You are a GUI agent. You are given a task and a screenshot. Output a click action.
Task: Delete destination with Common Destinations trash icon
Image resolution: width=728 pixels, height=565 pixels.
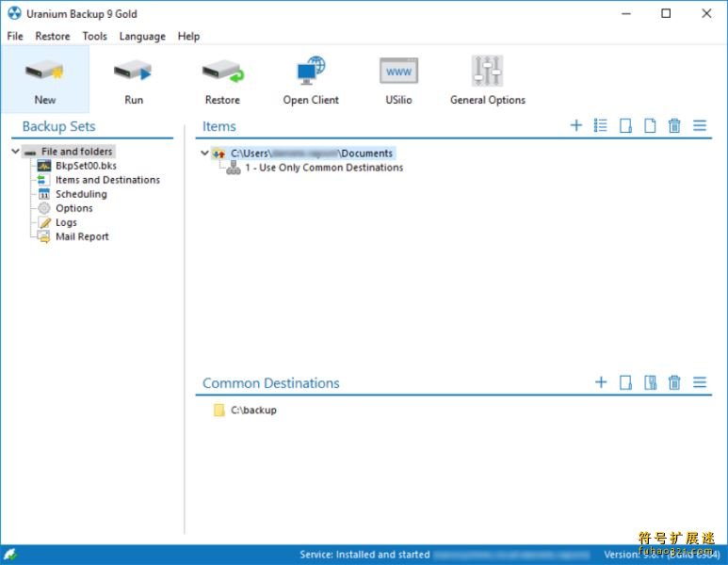(x=674, y=382)
